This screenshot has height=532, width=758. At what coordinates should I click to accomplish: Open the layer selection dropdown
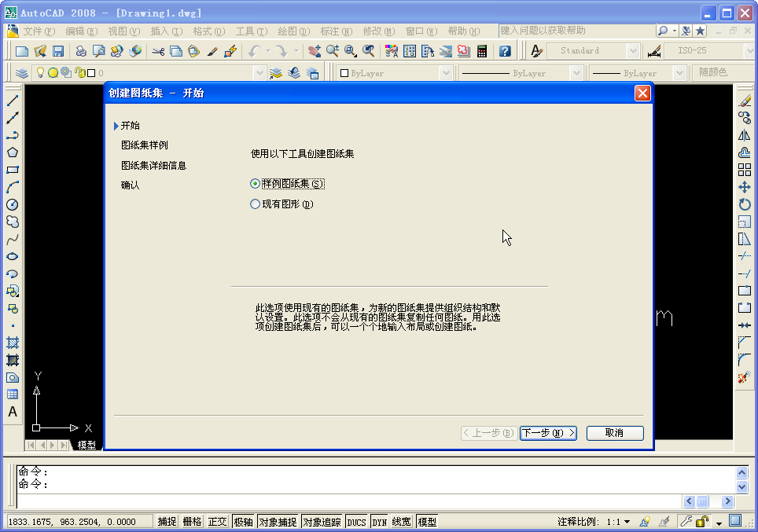(x=259, y=71)
